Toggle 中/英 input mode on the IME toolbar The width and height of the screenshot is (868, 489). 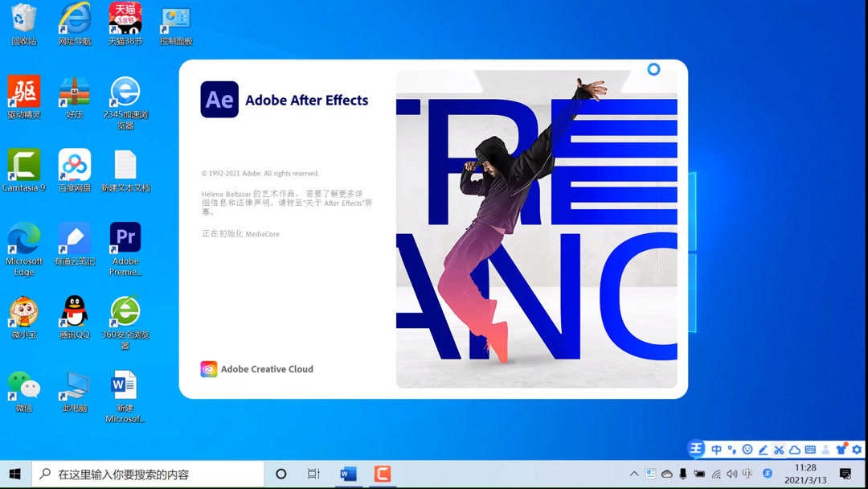[715, 450]
